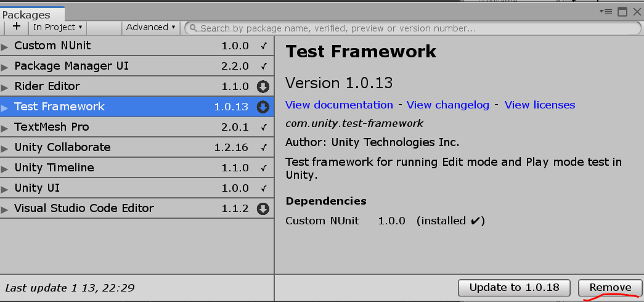This screenshot has height=302, width=644.
Task: Open the View changelog link
Action: pyautogui.click(x=448, y=105)
